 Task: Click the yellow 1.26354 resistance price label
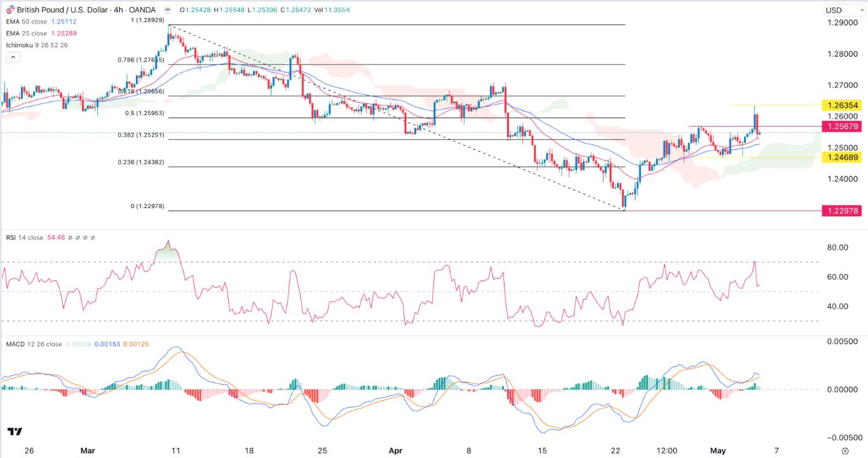(843, 105)
